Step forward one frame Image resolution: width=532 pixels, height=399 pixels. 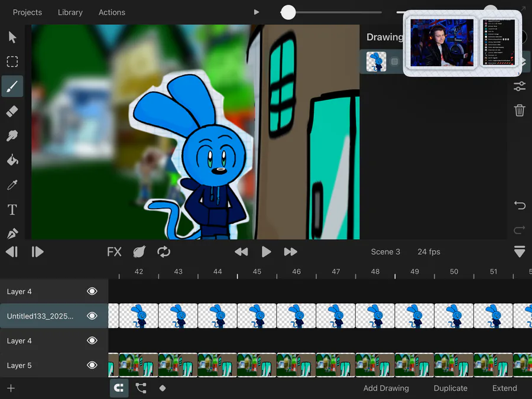[x=37, y=252]
